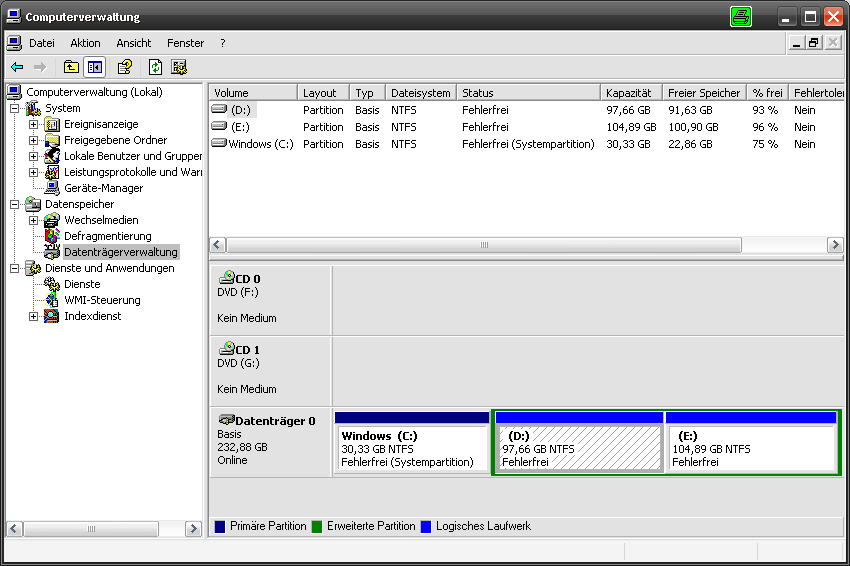Select the (D:) row in volume list
The image size is (850, 566).
click(x=526, y=110)
